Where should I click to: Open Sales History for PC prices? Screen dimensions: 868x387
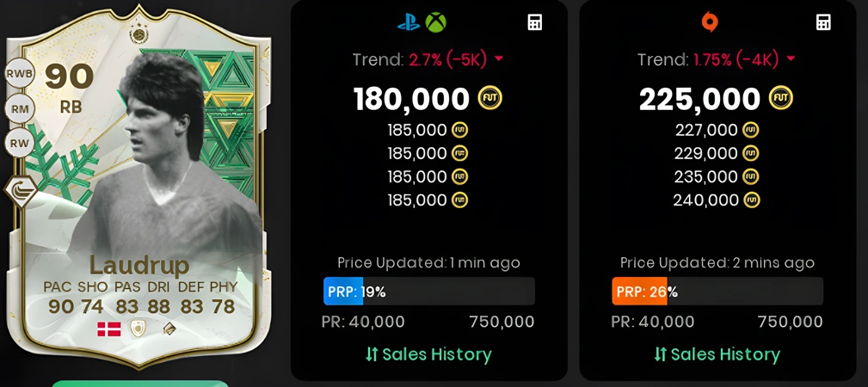717,354
